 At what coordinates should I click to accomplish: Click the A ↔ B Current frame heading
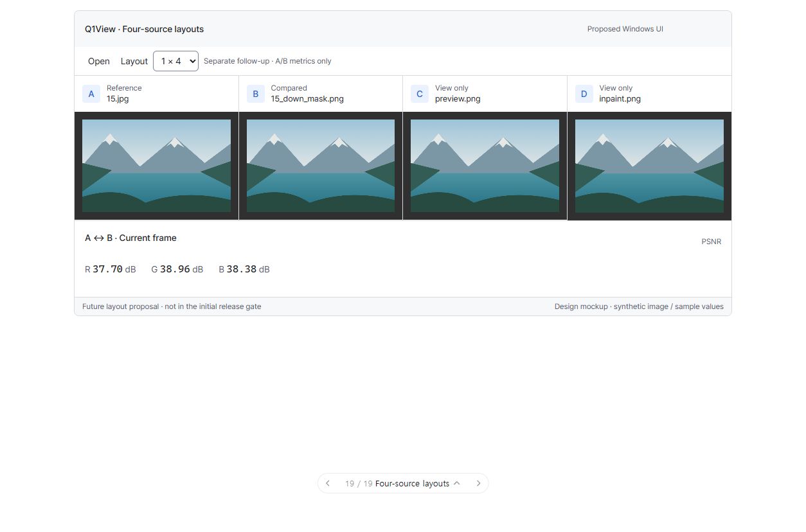pos(130,238)
